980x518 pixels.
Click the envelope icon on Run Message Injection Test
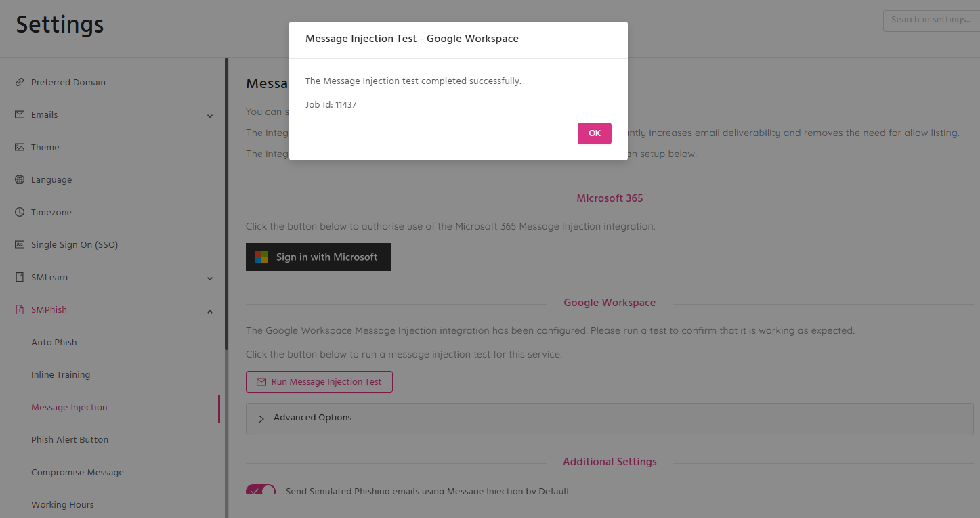(x=261, y=382)
